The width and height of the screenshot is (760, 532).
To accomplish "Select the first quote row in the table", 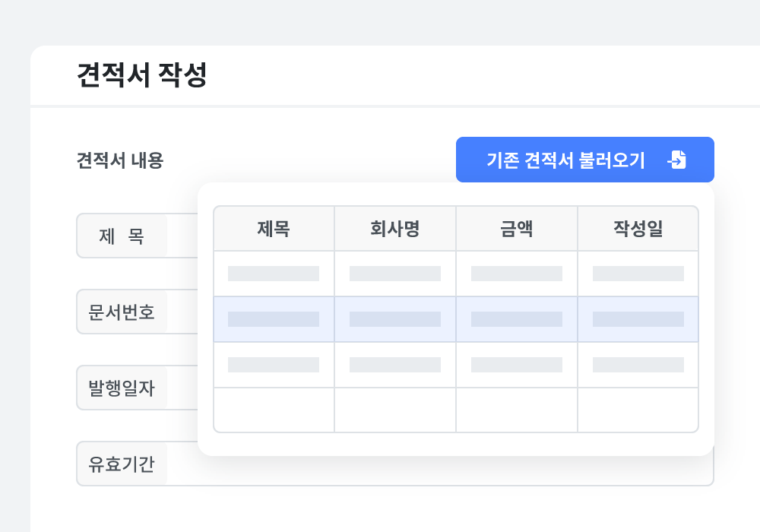I will (456, 274).
